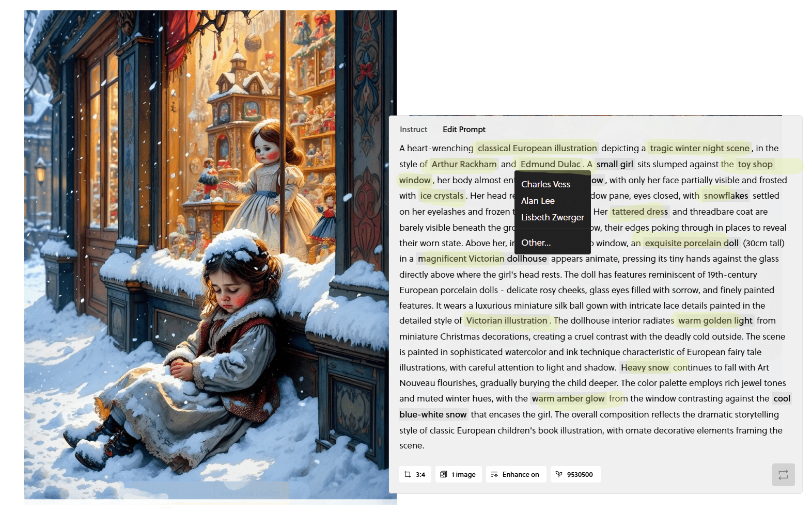Click the highlighted 'warm golden light' keyword
This screenshot has height=514, width=812.
(715, 320)
